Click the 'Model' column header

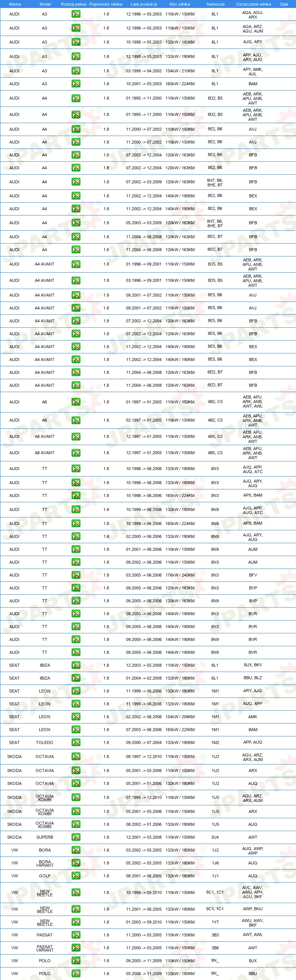click(x=45, y=4)
